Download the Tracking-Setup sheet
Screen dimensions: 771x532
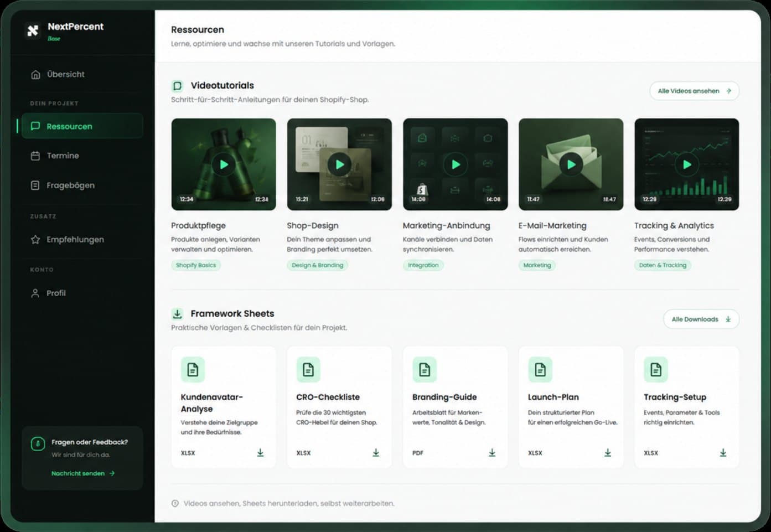pyautogui.click(x=723, y=453)
